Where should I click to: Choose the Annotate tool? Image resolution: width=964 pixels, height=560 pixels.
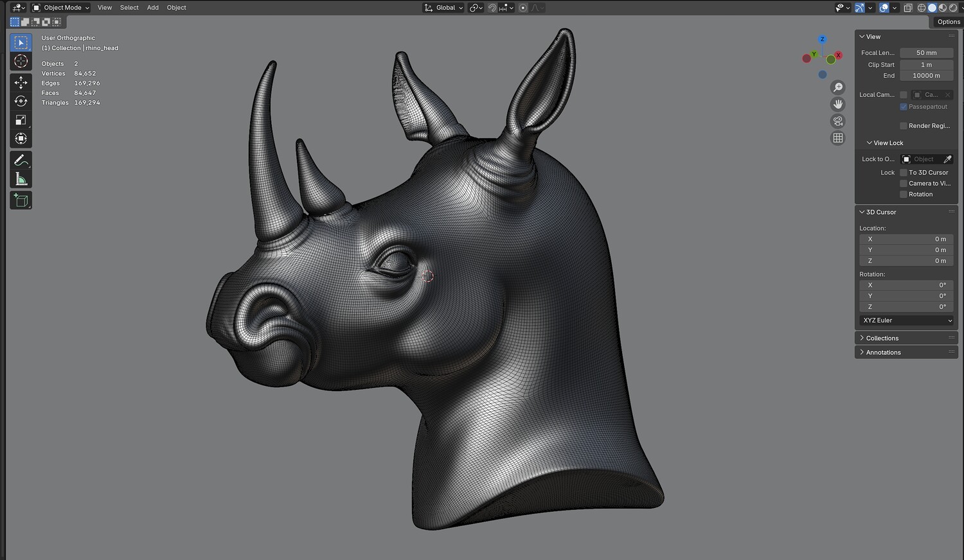pos(21,160)
